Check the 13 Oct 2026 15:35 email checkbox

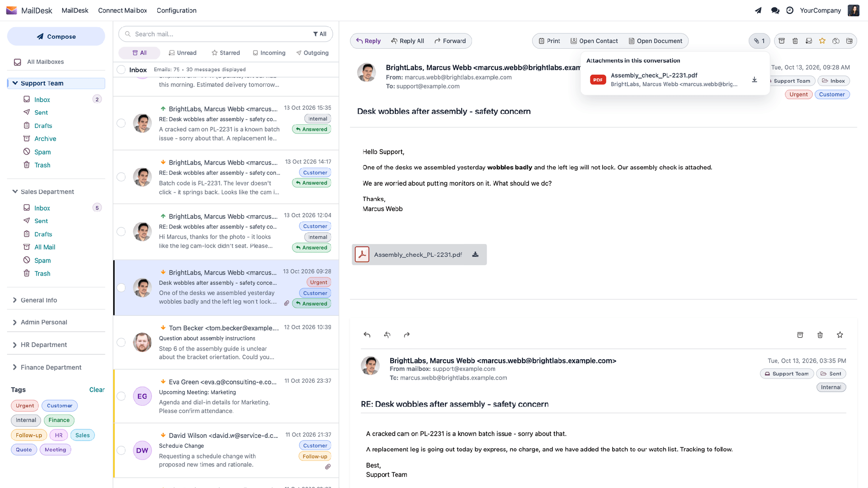[121, 123]
